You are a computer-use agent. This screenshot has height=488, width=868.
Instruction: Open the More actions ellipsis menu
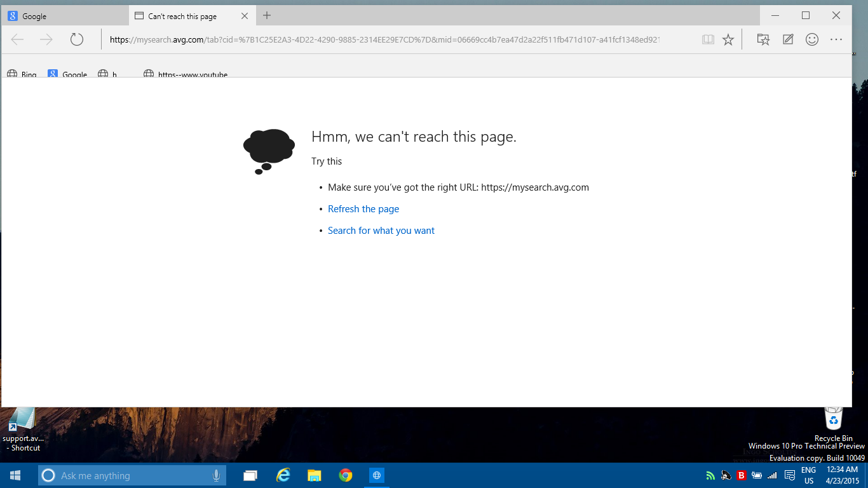pos(836,39)
